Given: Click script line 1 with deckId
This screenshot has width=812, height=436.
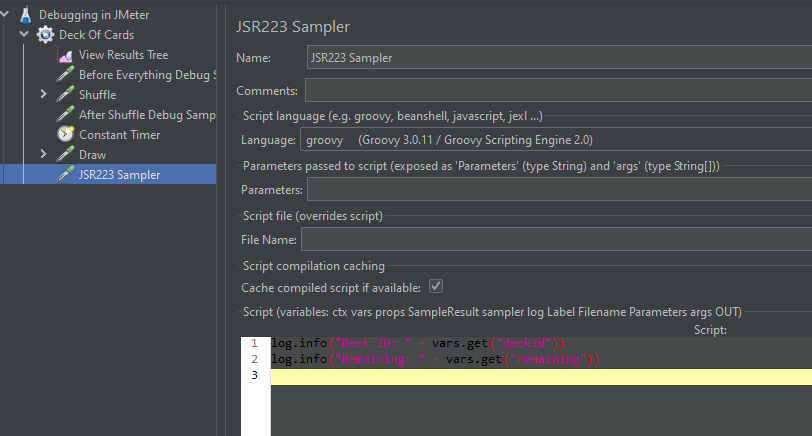Looking at the screenshot, I should pyautogui.click(x=418, y=343).
